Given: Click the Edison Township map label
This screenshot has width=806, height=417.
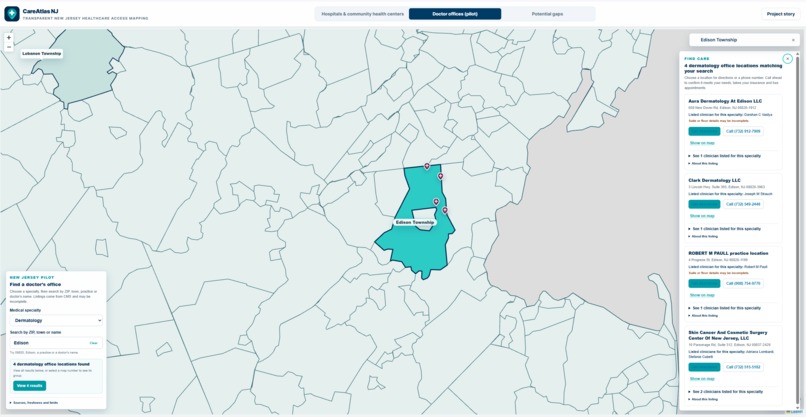Looking at the screenshot, I should [x=415, y=223].
